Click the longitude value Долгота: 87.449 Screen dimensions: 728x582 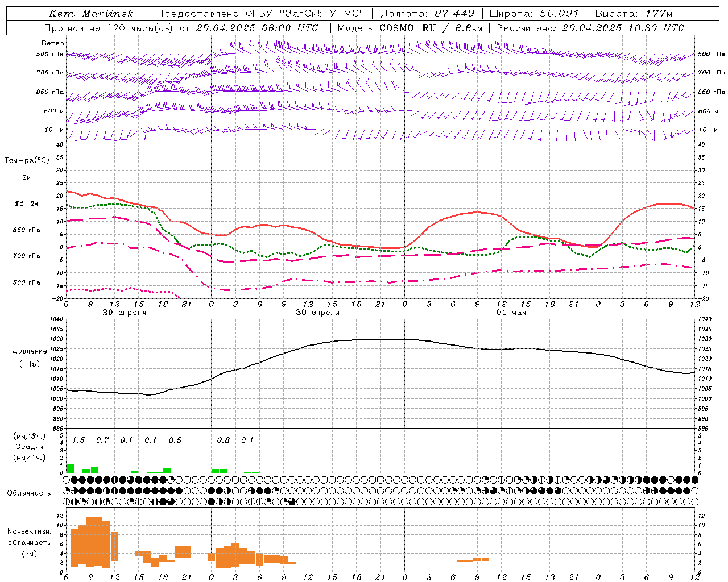click(427, 14)
